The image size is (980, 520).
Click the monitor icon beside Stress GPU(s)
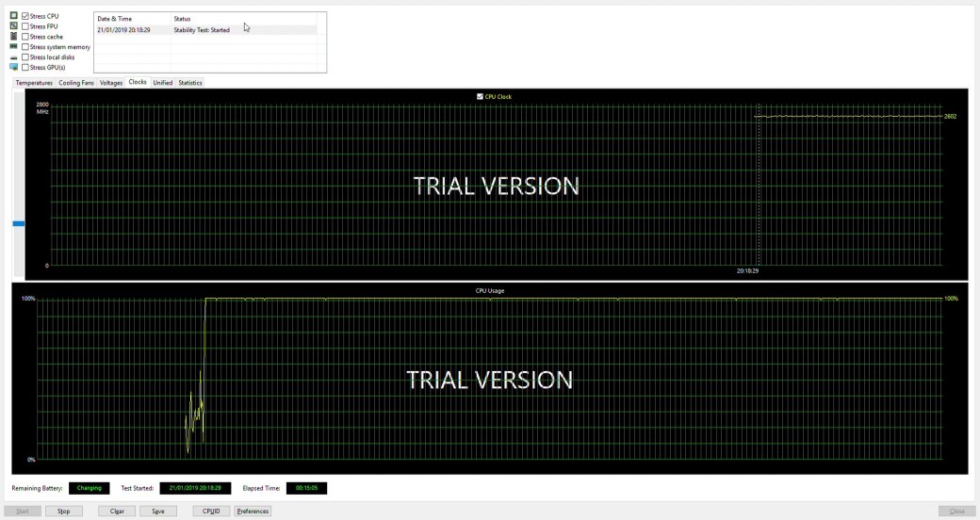click(14, 67)
